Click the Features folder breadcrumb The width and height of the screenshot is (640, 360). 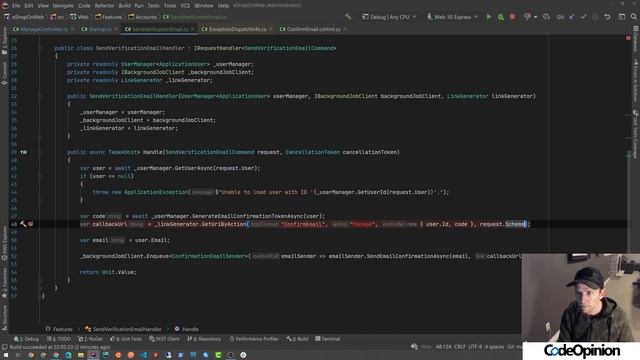(109, 17)
